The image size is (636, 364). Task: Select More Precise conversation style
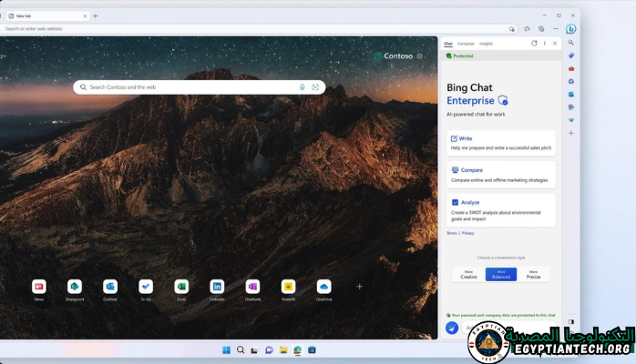click(x=533, y=275)
